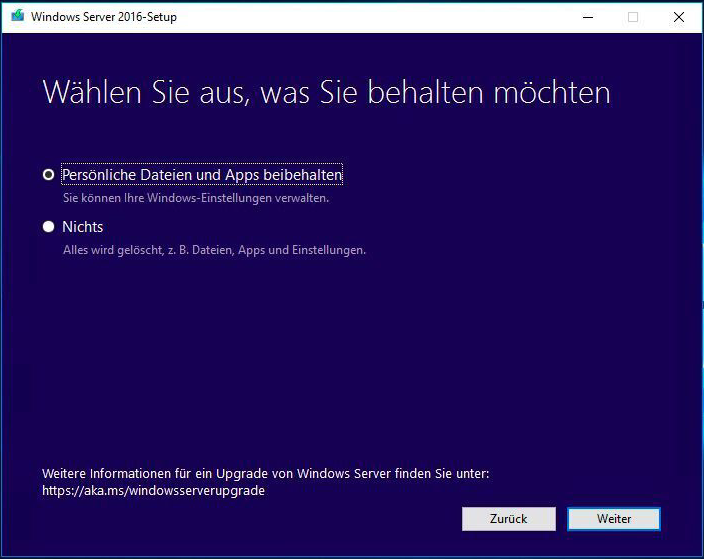Click the Windows Server setup icon in title bar
Viewport: 704px width, 559px height.
tap(18, 16)
